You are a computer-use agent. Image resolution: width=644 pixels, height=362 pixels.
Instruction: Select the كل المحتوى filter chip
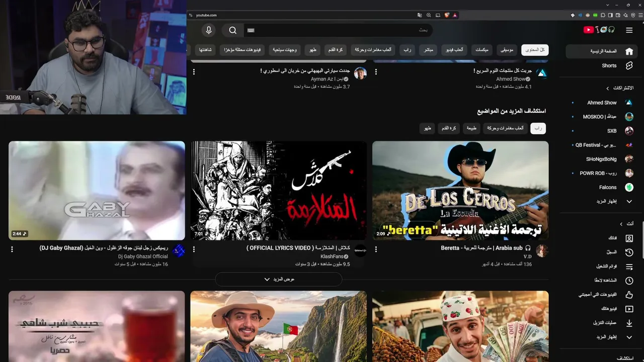point(535,50)
